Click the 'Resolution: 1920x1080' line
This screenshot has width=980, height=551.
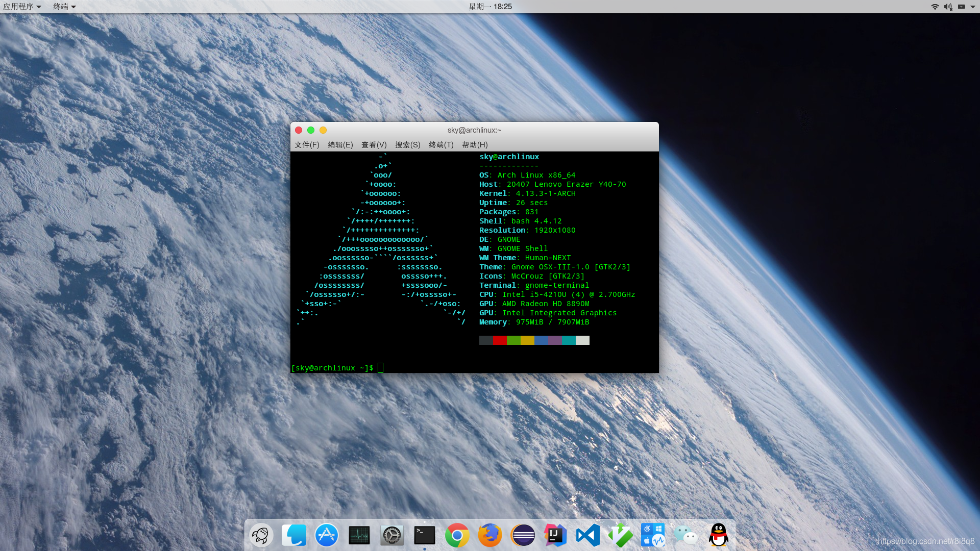pos(527,230)
